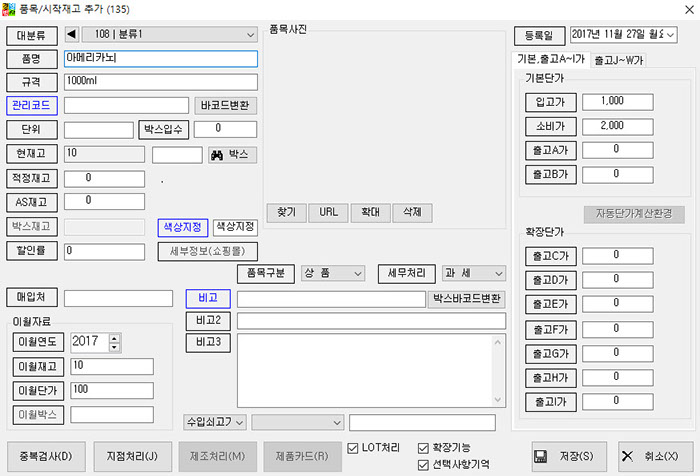Uncheck the 확장기능 checkbox

[425, 447]
